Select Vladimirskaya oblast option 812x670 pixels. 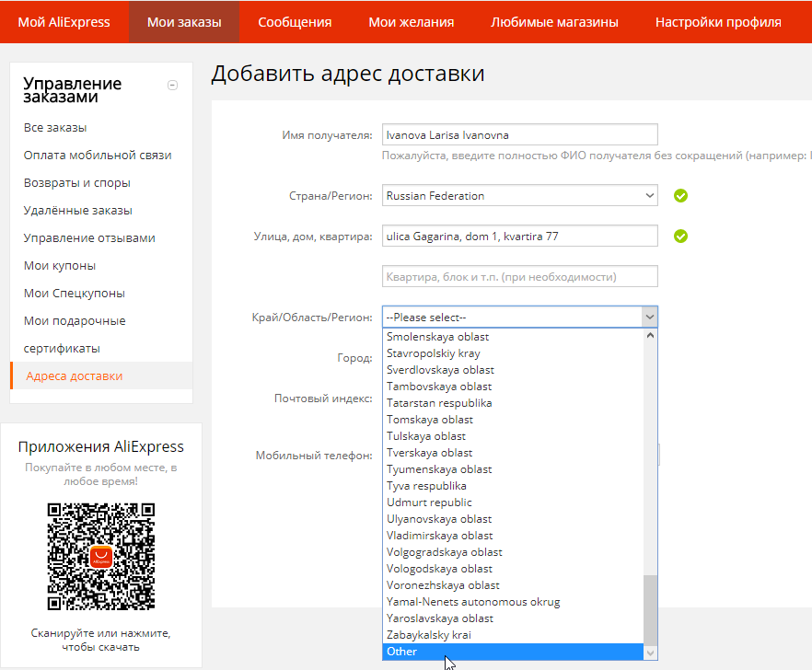[x=513, y=536]
